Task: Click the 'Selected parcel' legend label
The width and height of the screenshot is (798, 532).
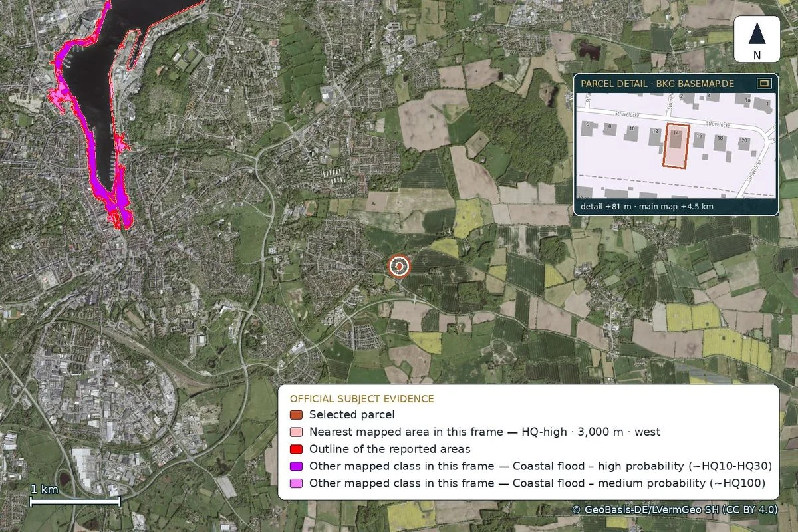Action: coord(352,415)
